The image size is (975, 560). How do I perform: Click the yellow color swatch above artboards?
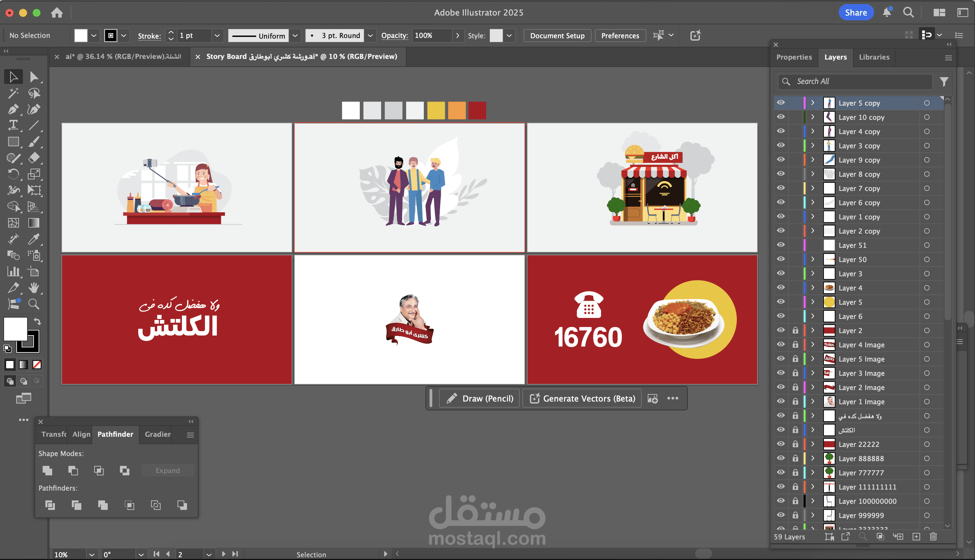click(x=436, y=110)
